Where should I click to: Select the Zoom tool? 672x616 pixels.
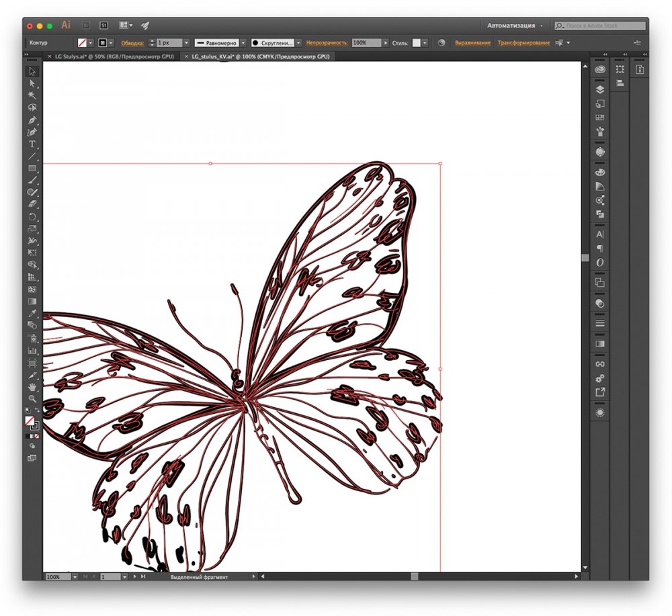coord(32,399)
